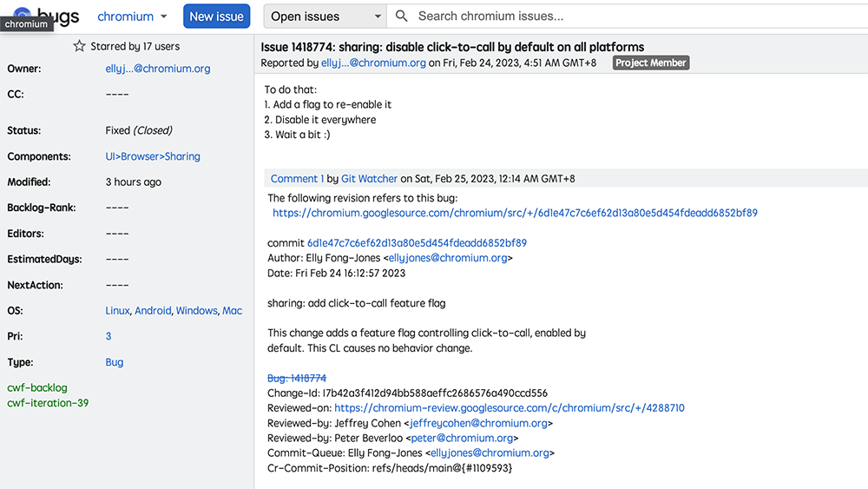Select the Linux OS link
The image size is (868, 489).
[117, 311]
